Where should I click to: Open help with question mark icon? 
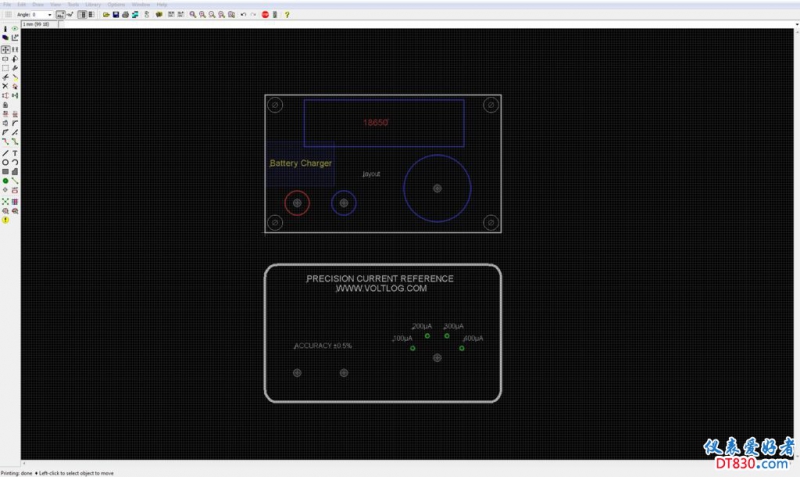pos(287,15)
